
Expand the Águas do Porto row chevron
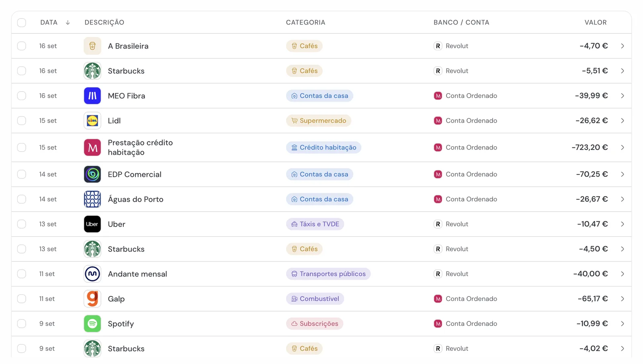click(x=623, y=199)
